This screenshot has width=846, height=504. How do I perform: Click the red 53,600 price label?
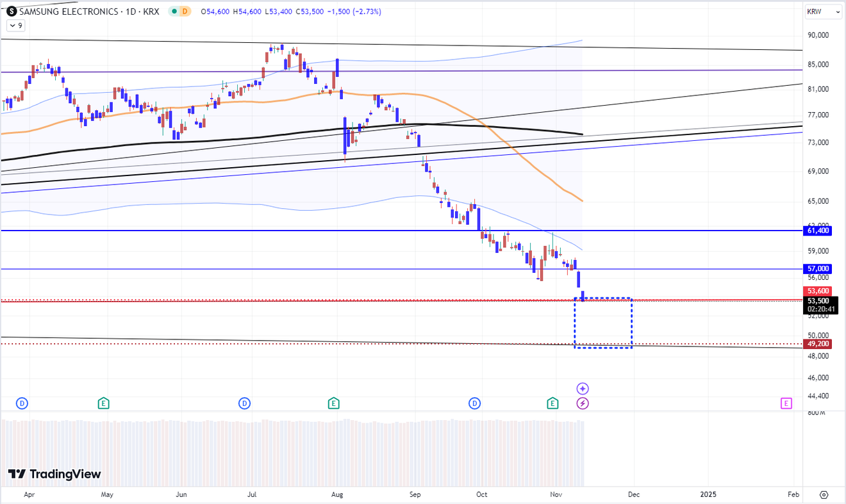818,291
